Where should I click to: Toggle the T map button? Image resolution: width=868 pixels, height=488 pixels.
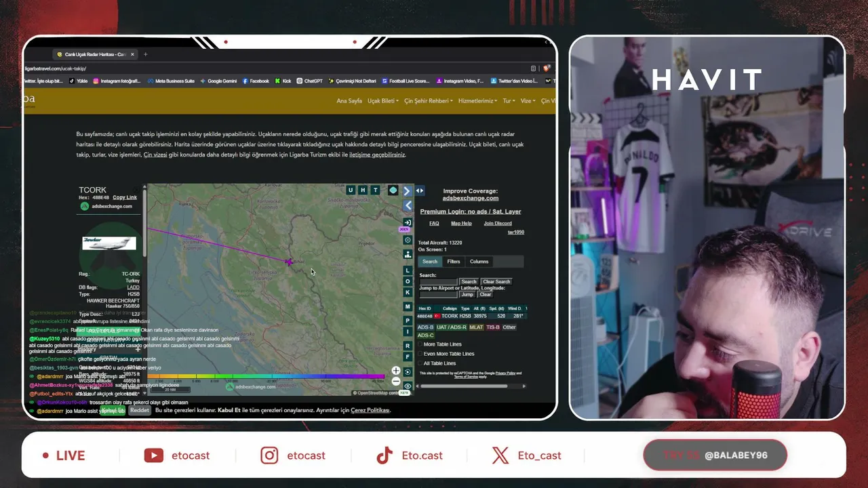pyautogui.click(x=375, y=190)
